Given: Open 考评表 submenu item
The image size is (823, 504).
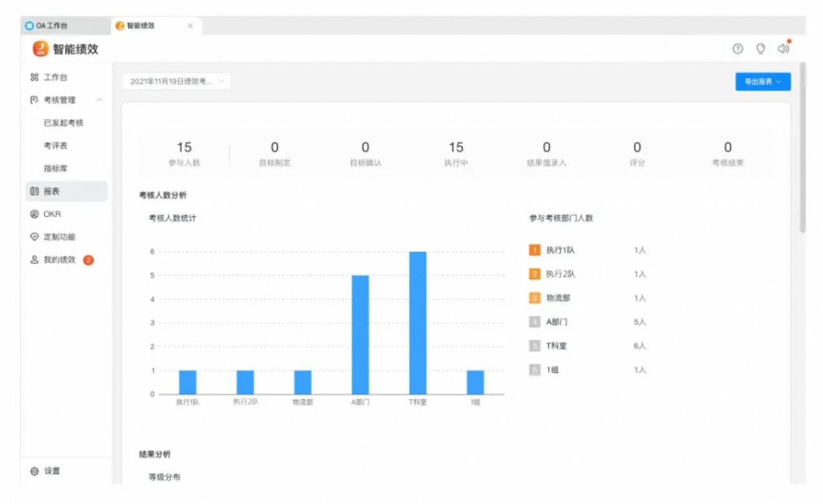Looking at the screenshot, I should point(56,146).
